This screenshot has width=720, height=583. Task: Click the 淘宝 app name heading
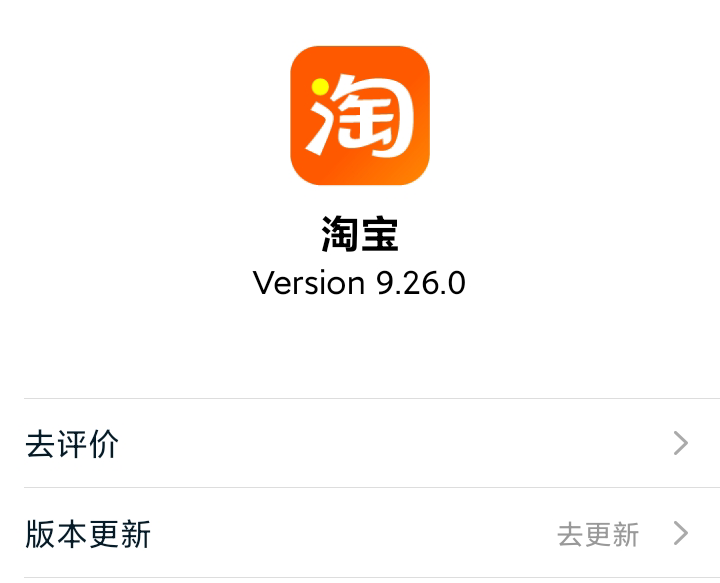click(360, 234)
